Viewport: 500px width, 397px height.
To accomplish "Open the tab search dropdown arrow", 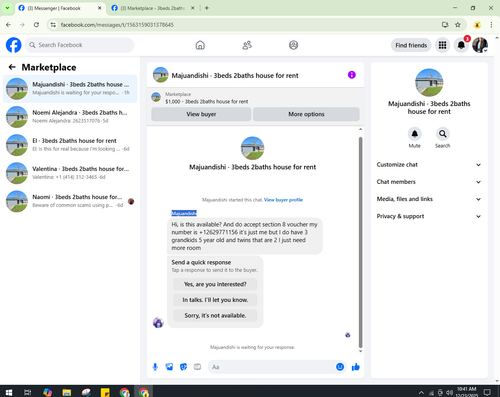I will coord(7,8).
